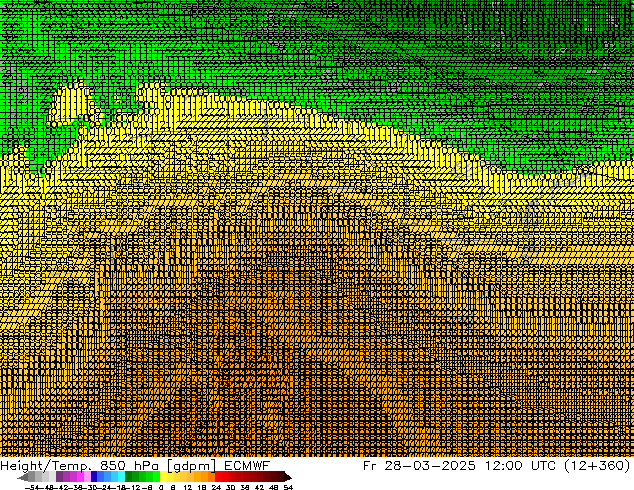634x490 pixels.
Task: Click the gray left arrow end of the color scale
Action: (23, 477)
